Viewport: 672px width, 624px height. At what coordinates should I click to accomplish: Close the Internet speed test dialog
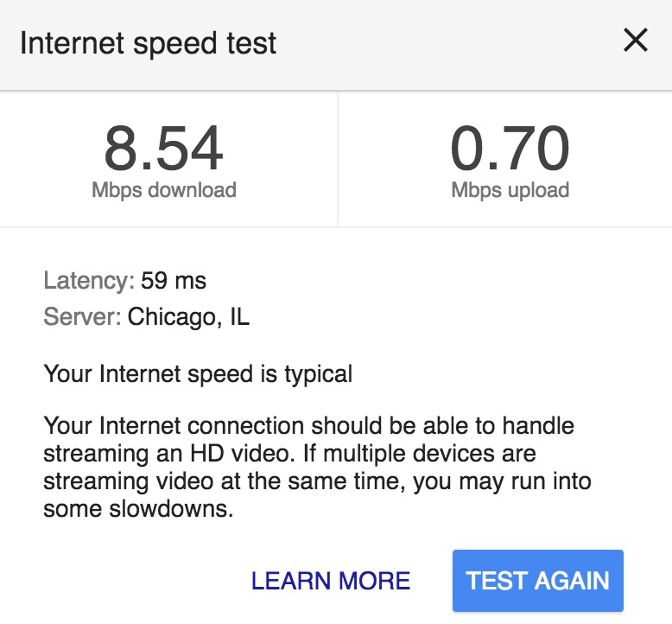point(636,41)
